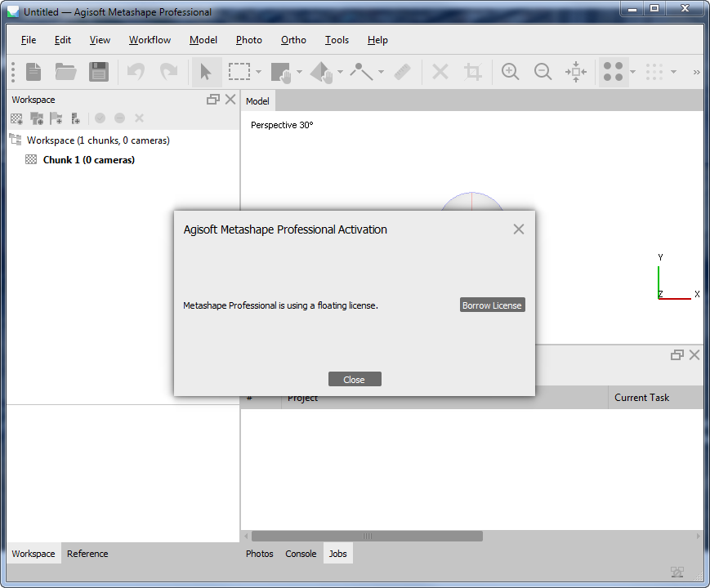The image size is (710, 588).
Task: Expand Dense Cloud view dropdown arrow
Action: point(674,72)
